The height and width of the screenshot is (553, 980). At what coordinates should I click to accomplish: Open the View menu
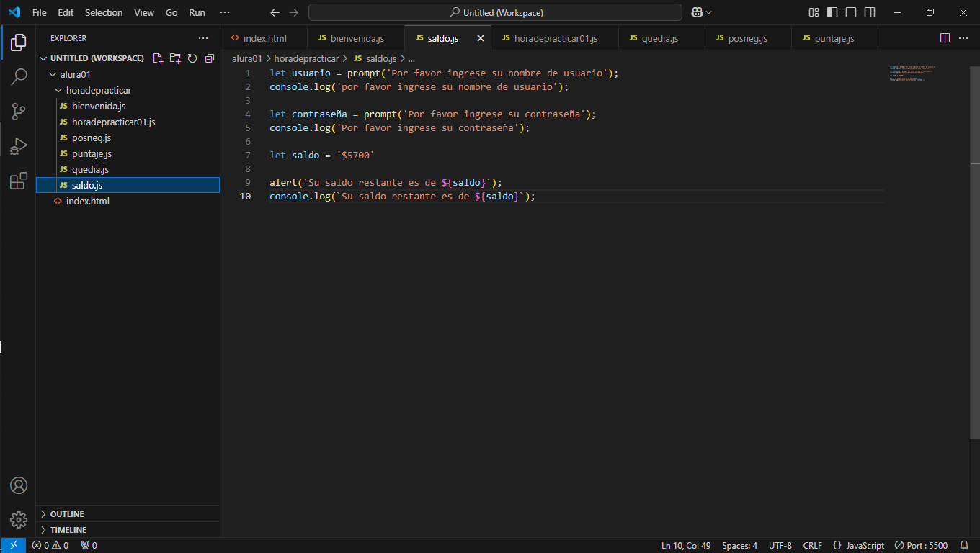tap(144, 12)
